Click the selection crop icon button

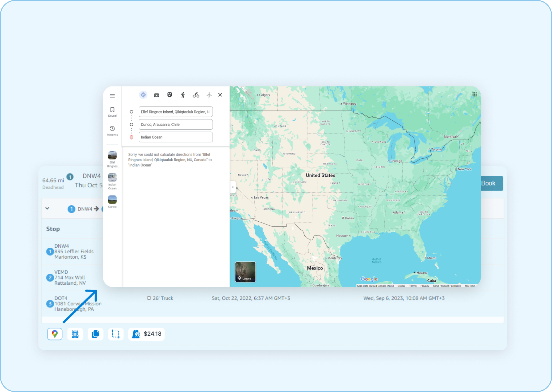pos(116,334)
